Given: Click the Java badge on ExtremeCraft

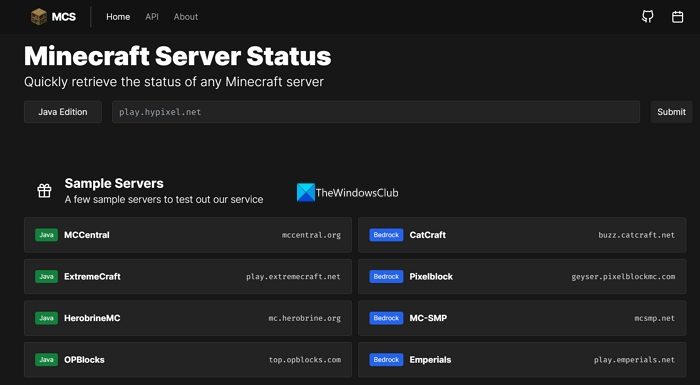Looking at the screenshot, I should (46, 276).
